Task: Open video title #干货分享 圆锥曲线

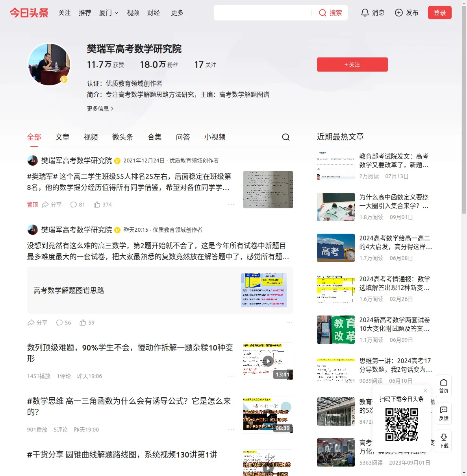Action: (x=122, y=455)
